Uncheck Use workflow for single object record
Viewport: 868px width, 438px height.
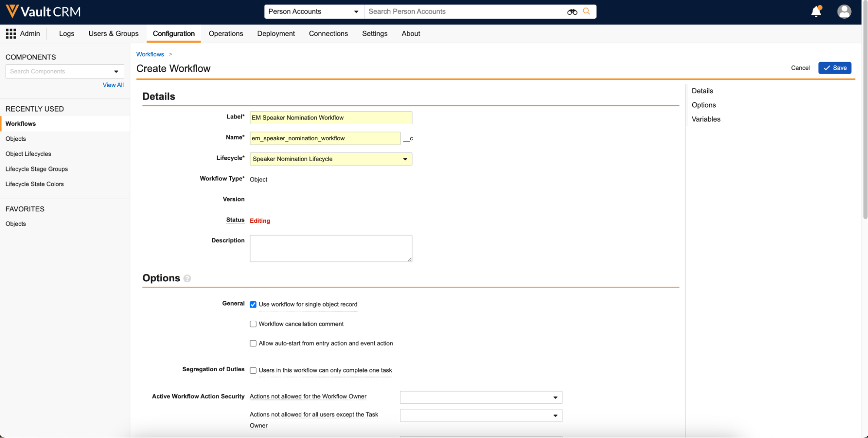(253, 305)
